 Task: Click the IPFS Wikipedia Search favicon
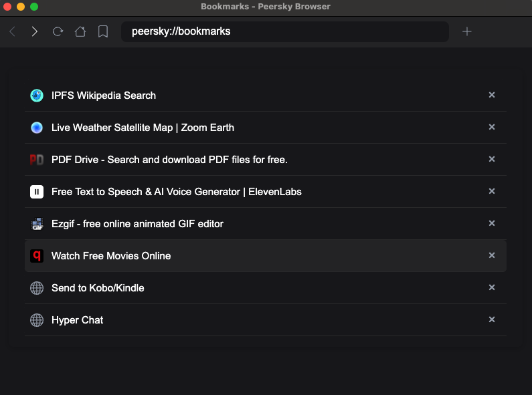(x=37, y=96)
